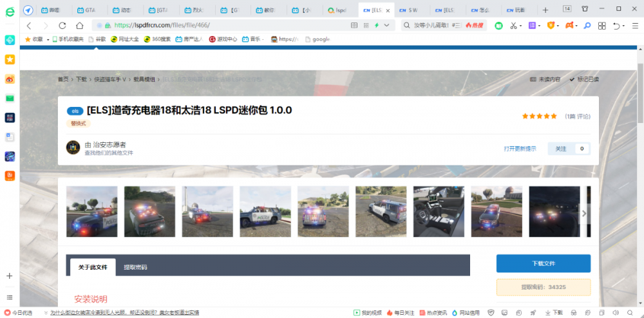Open the first police car screenshot thumbnail

(x=92, y=212)
